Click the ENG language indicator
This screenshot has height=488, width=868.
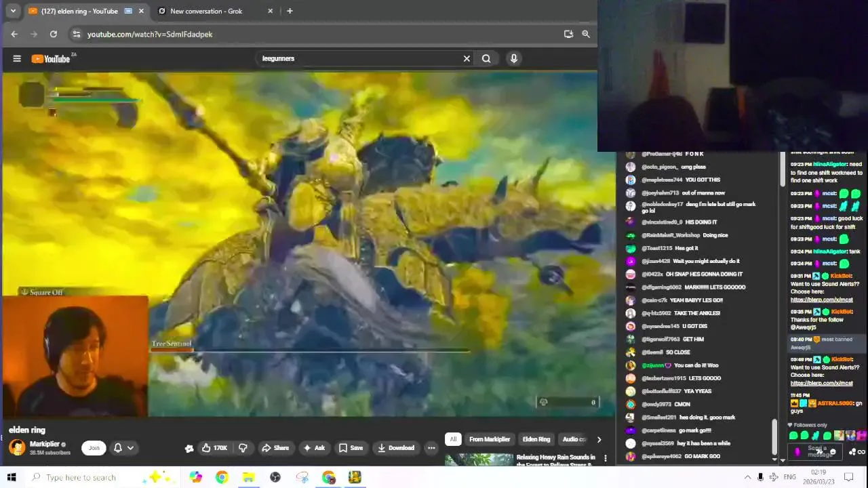(789, 477)
